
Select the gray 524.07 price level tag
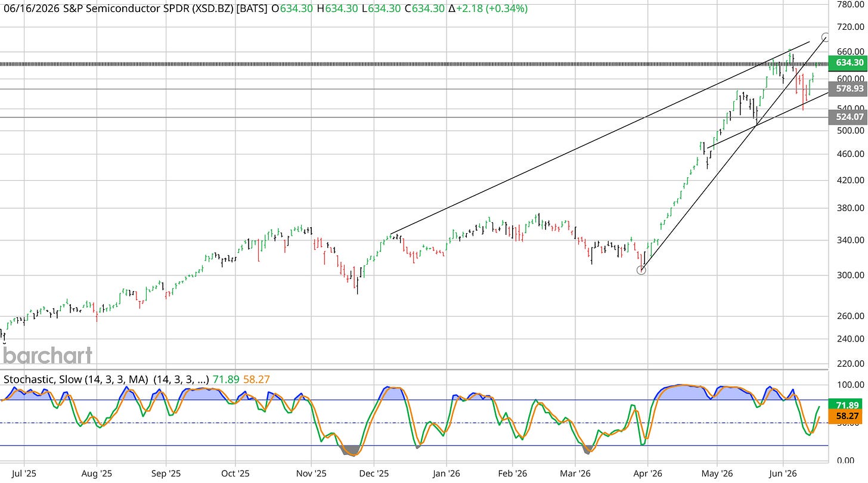848,117
